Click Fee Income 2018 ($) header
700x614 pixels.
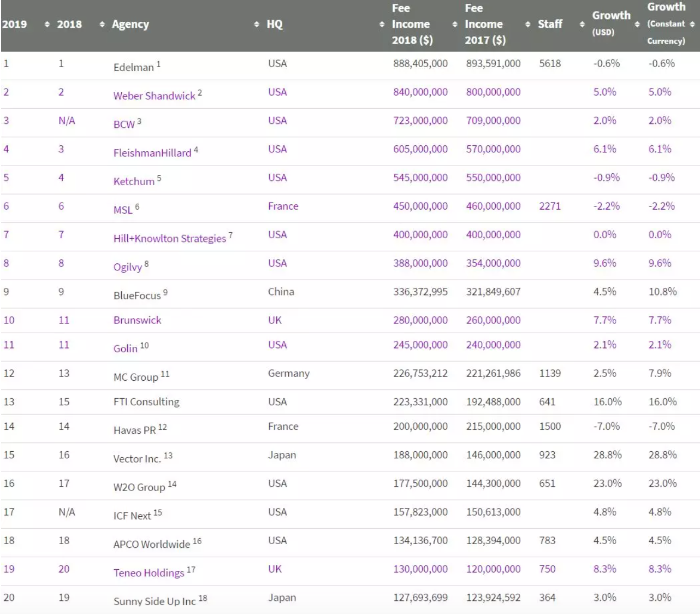(412, 24)
